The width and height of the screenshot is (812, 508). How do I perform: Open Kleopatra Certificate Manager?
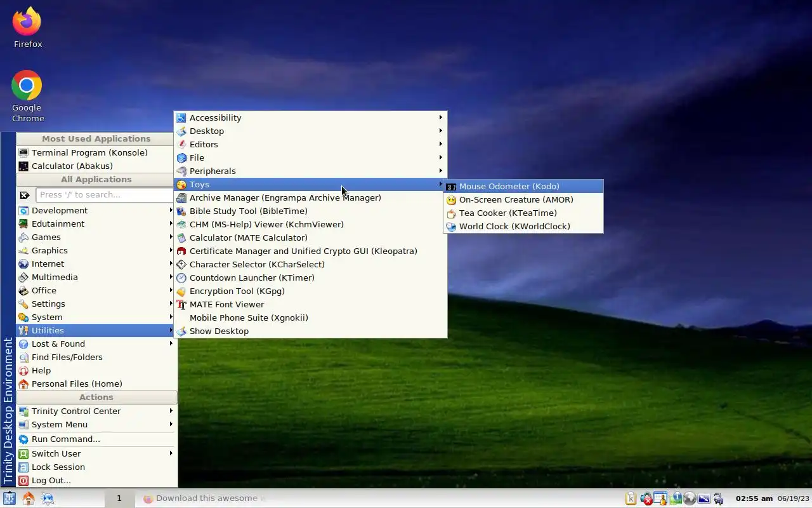coord(310,251)
